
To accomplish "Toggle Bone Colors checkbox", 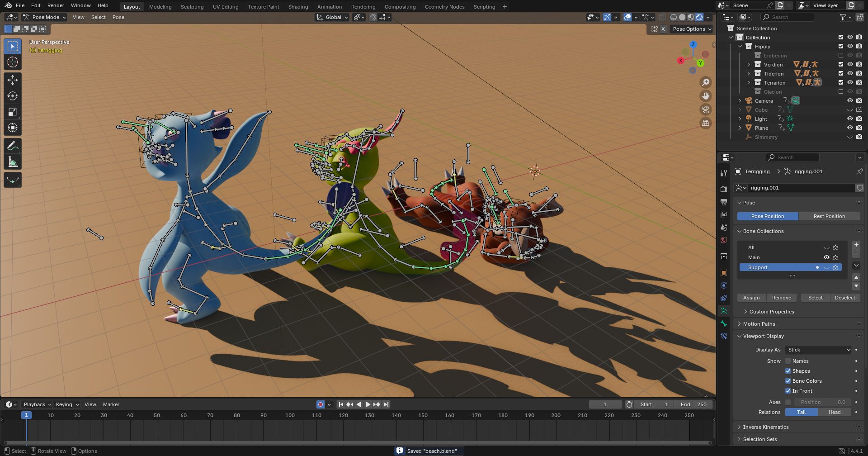I will click(788, 381).
